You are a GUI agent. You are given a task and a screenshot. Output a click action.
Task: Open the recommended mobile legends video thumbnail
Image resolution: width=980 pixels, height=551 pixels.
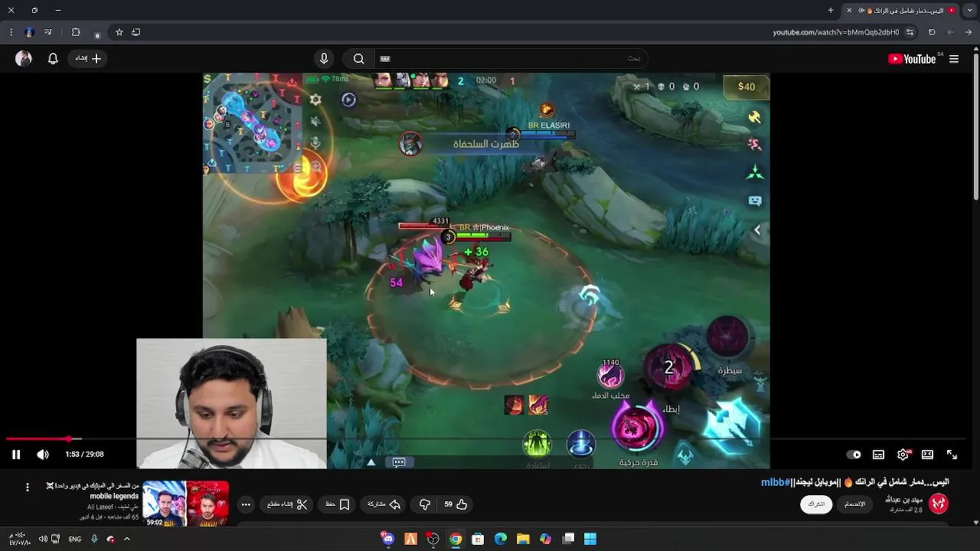tap(186, 504)
